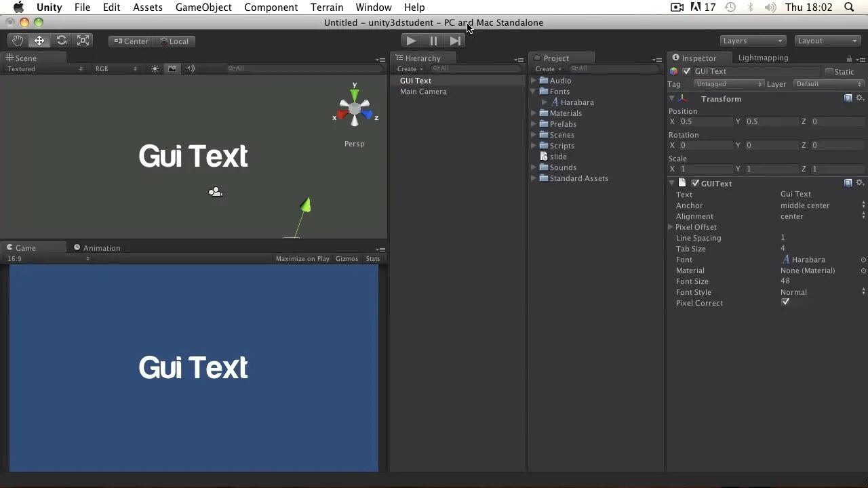This screenshot has height=488, width=868.
Task: Open the Untagged tag dropdown
Action: point(729,84)
